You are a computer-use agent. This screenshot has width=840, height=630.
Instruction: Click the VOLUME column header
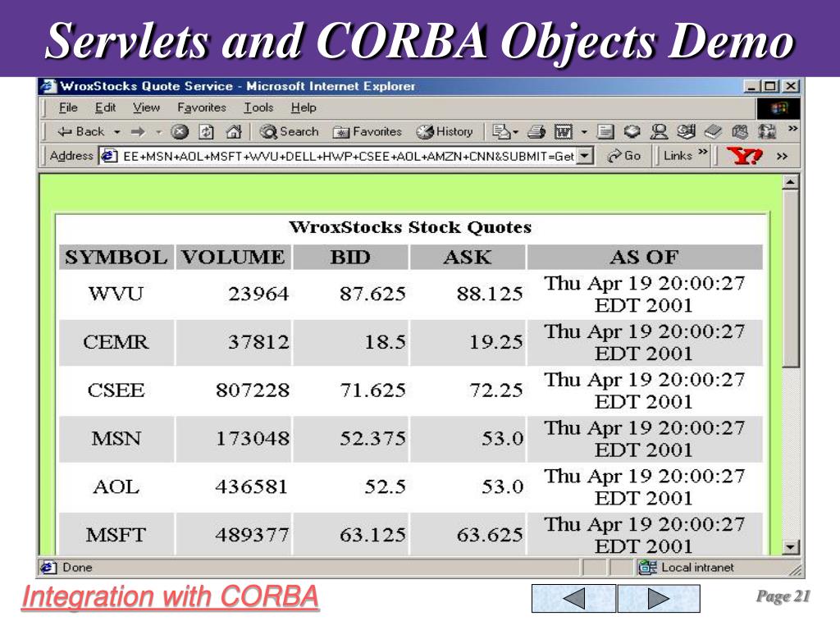click(233, 257)
